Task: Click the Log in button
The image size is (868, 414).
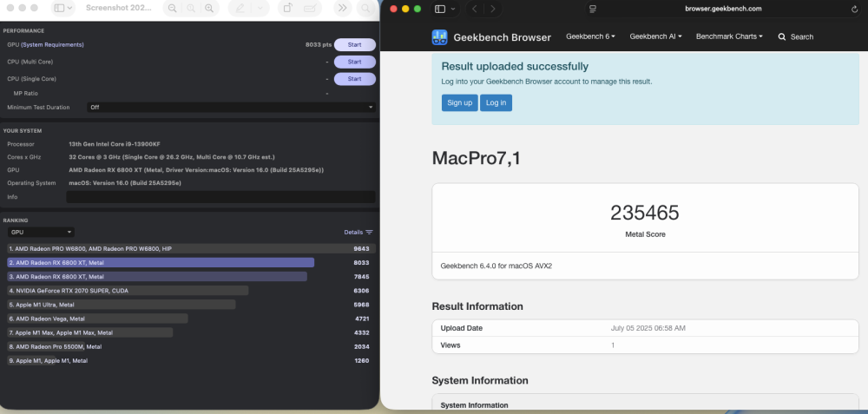Action: (496, 103)
